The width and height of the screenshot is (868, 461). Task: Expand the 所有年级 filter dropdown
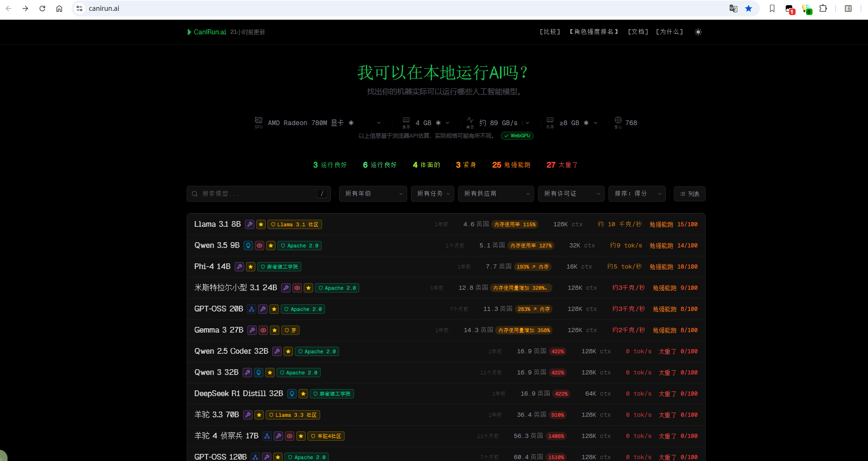[373, 194]
